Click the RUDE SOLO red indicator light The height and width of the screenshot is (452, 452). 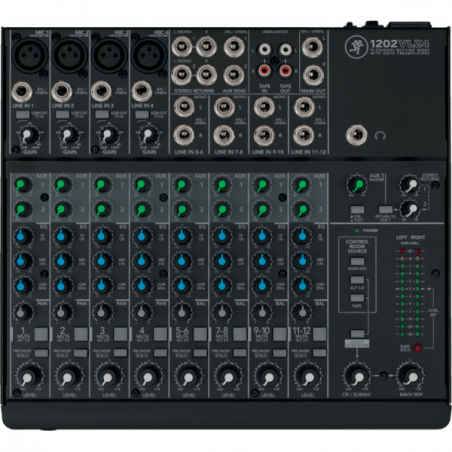pyautogui.click(x=417, y=348)
